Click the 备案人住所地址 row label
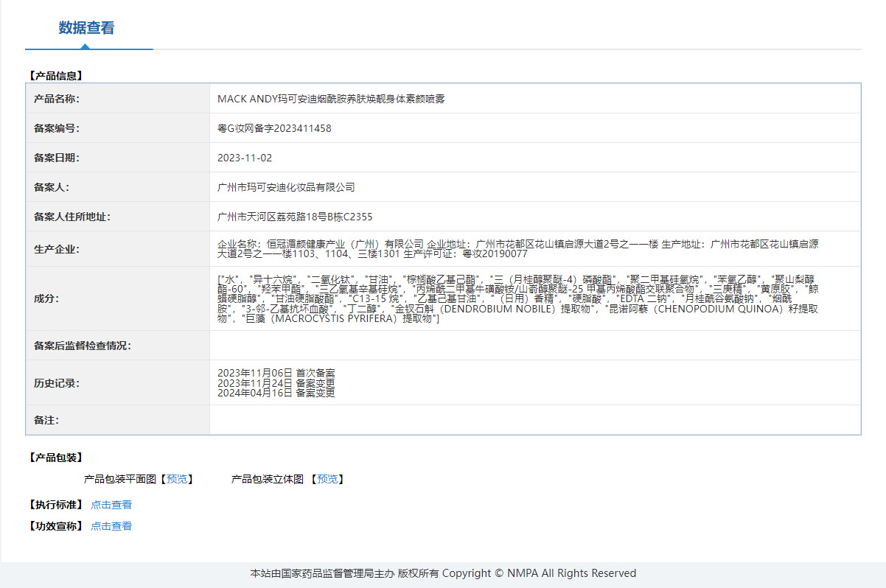 pos(72,217)
